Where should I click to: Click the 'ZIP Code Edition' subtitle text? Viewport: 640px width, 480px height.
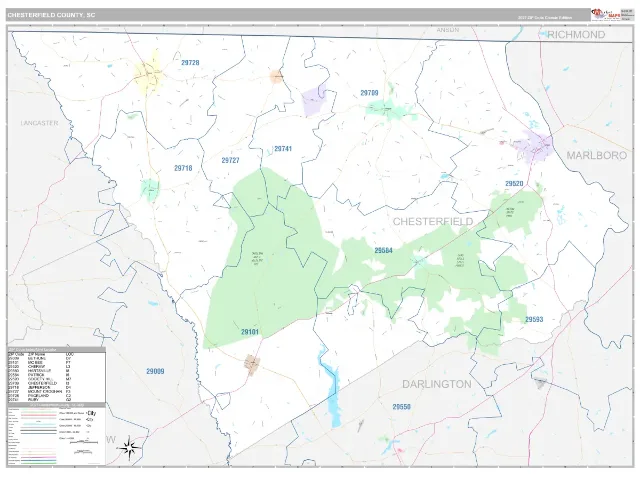(545, 18)
